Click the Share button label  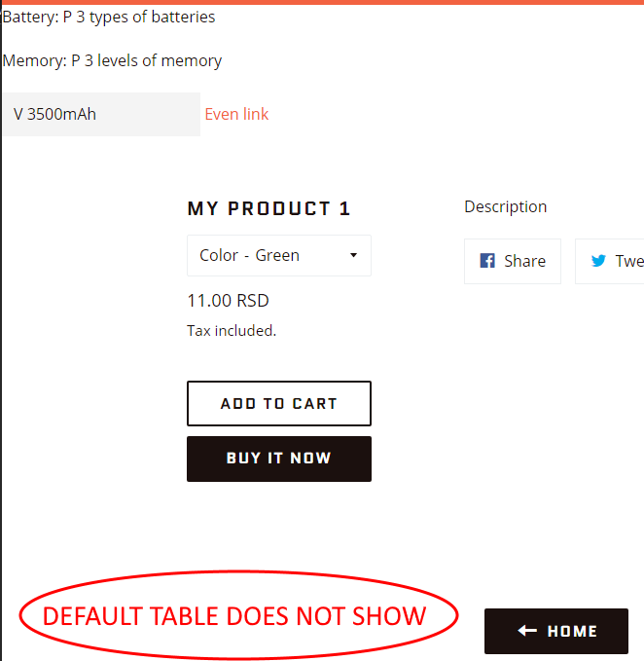pyautogui.click(x=524, y=261)
